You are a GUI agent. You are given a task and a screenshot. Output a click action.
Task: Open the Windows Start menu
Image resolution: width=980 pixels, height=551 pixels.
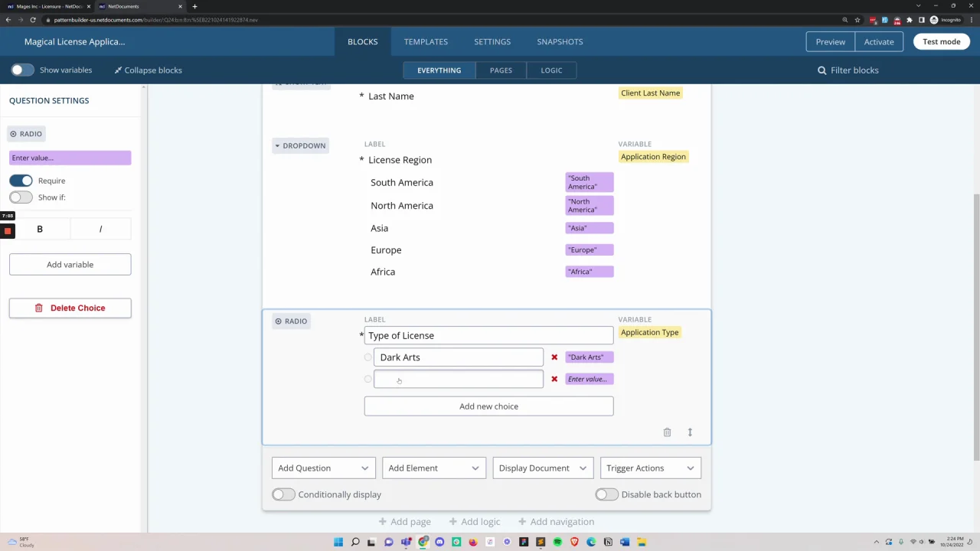pyautogui.click(x=338, y=542)
